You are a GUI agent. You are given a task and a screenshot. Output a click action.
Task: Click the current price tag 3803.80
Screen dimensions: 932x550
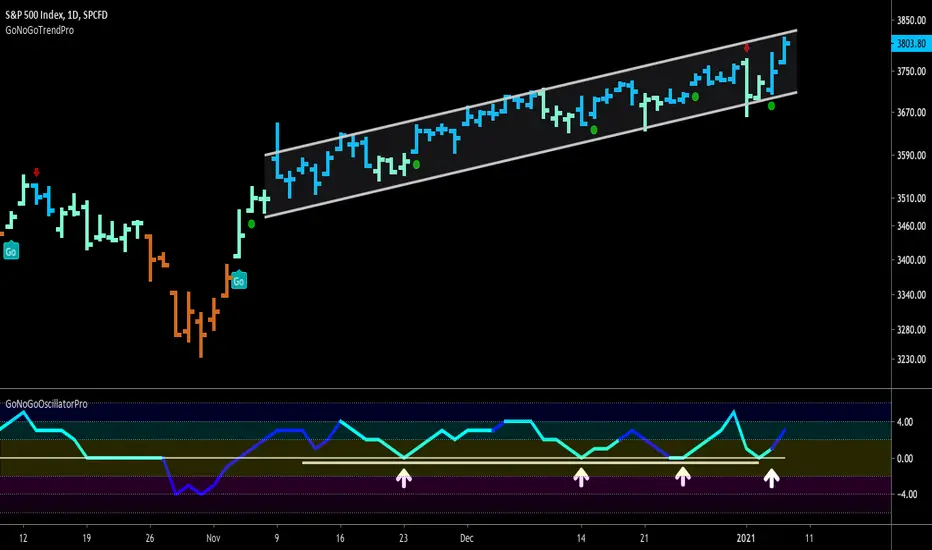click(x=911, y=43)
